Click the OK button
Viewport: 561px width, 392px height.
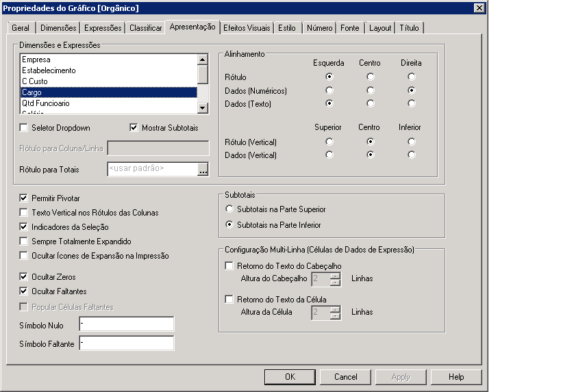point(290,377)
